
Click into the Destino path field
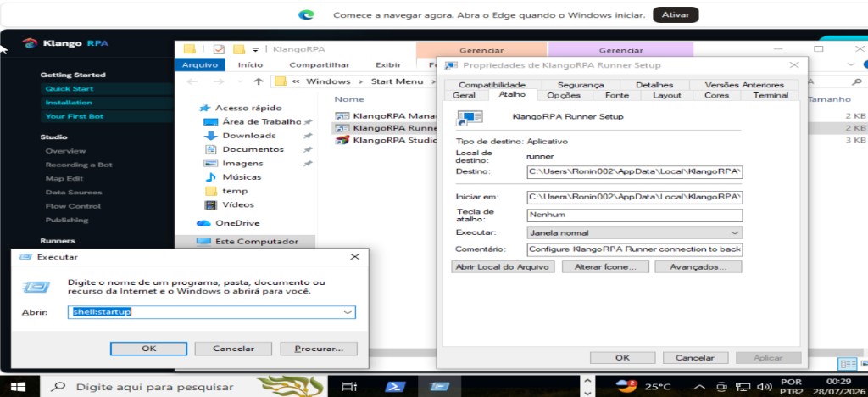coord(634,171)
